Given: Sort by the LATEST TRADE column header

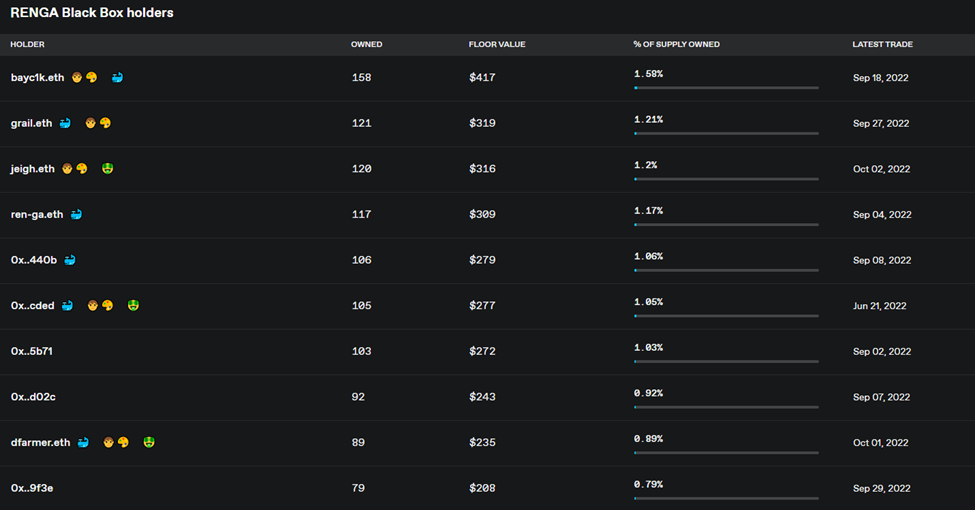Looking at the screenshot, I should 882,44.
